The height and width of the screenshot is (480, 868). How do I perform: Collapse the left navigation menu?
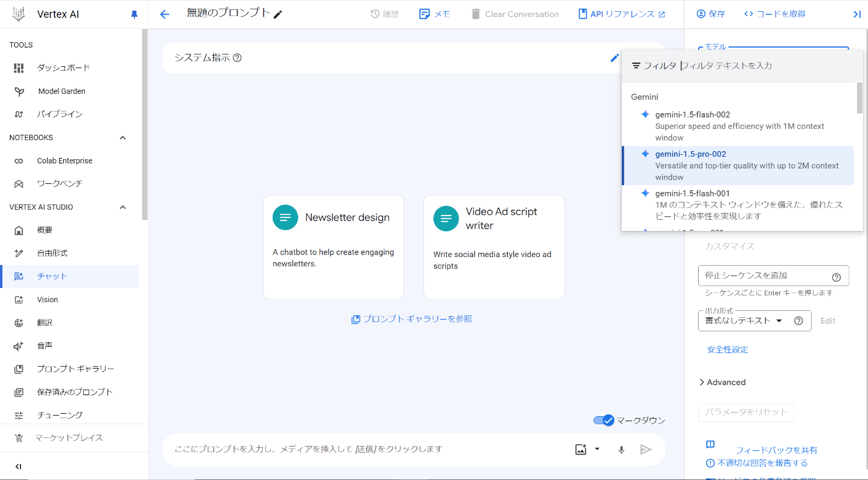(19, 466)
